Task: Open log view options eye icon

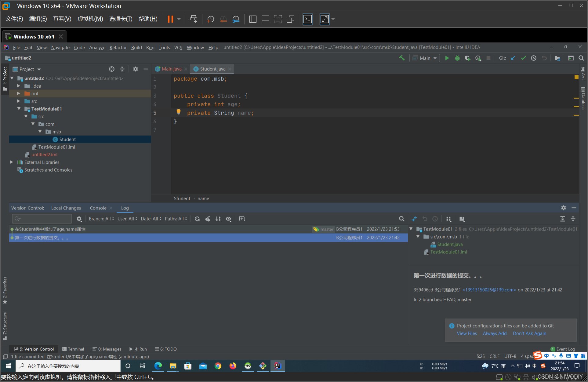Action: click(228, 219)
